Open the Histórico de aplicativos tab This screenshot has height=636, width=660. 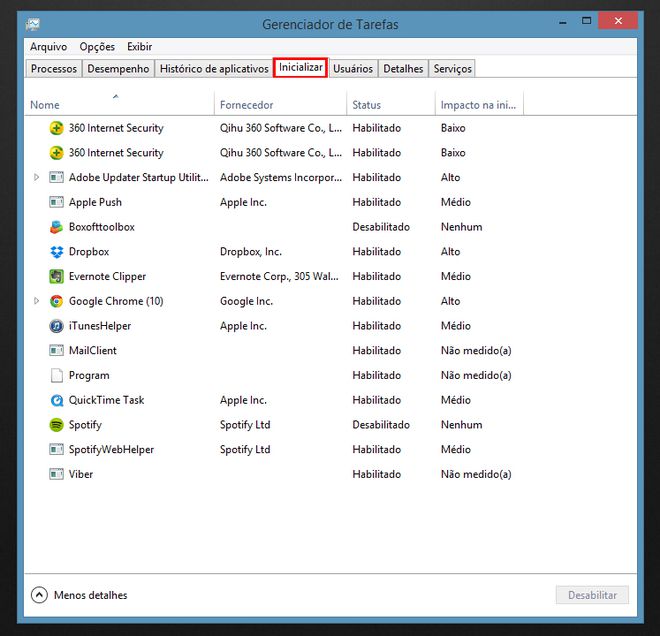pos(214,69)
